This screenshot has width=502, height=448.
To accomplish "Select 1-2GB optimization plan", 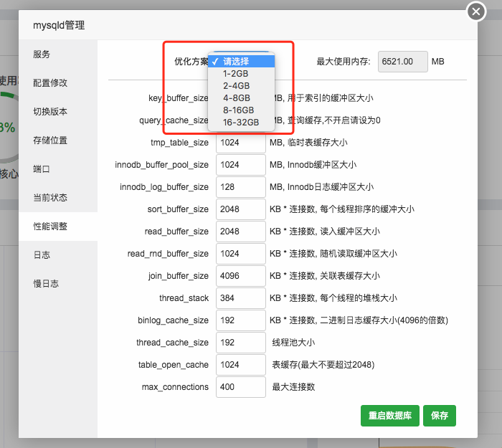I will click(x=242, y=74).
